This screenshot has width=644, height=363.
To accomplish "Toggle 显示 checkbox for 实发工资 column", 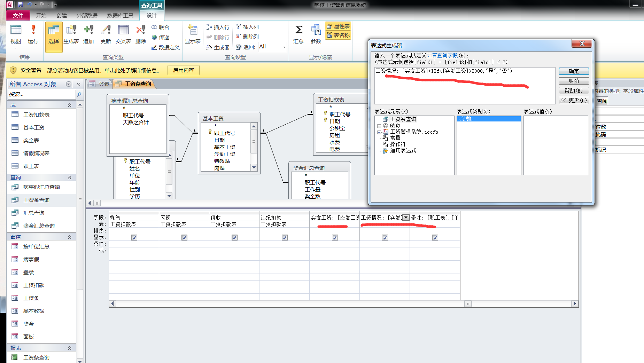I will 335,237.
